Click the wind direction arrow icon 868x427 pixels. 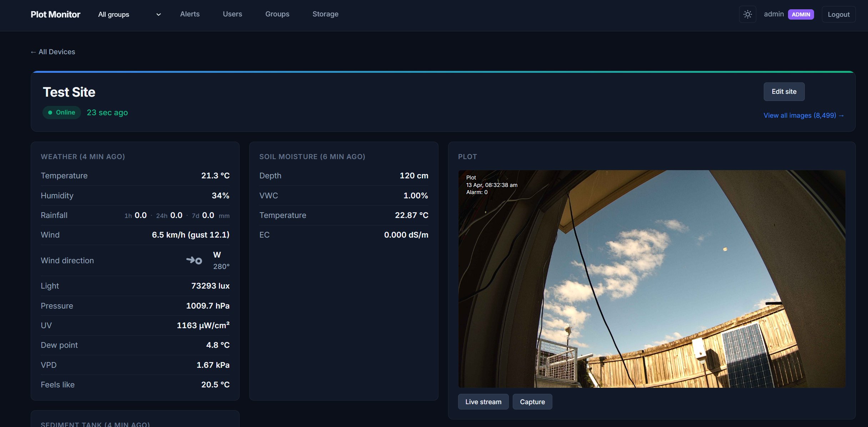click(x=194, y=260)
